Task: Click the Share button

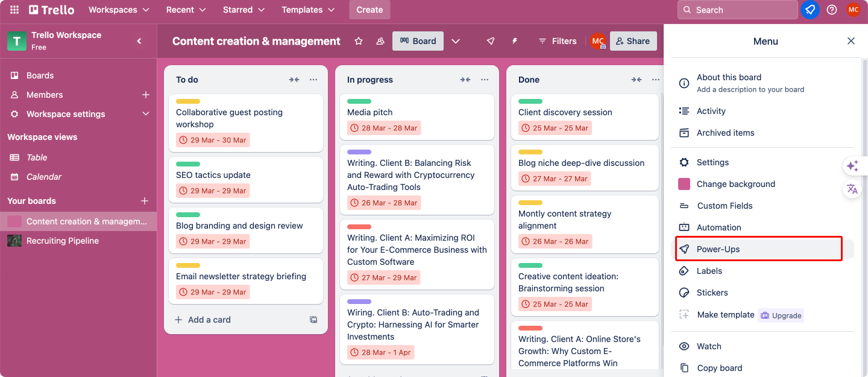Action: point(633,41)
